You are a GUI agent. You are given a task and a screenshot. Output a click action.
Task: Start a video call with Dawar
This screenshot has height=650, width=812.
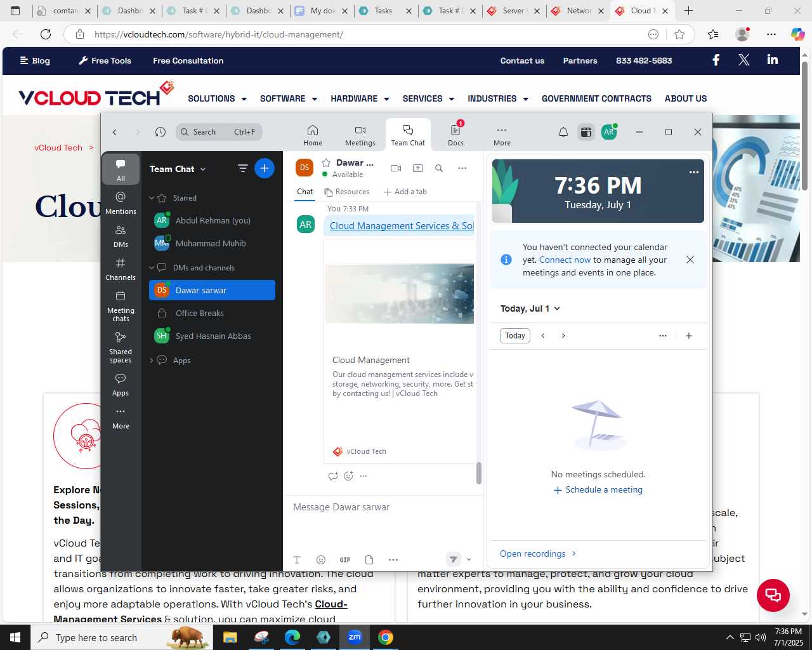click(x=396, y=168)
